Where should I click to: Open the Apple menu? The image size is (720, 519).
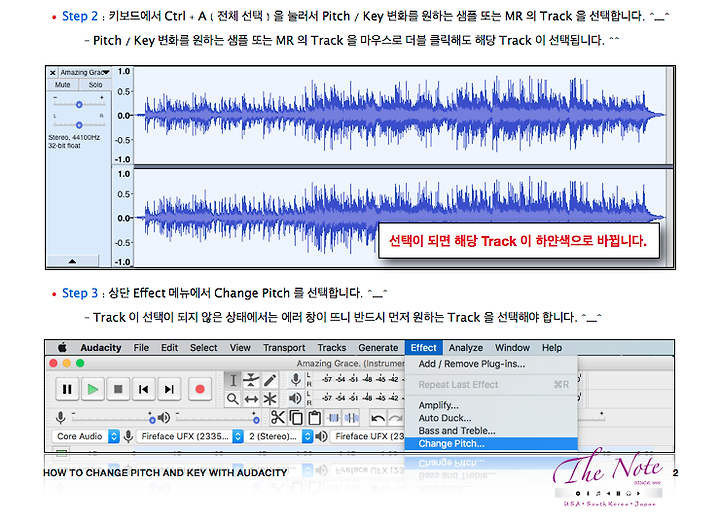[x=62, y=348]
